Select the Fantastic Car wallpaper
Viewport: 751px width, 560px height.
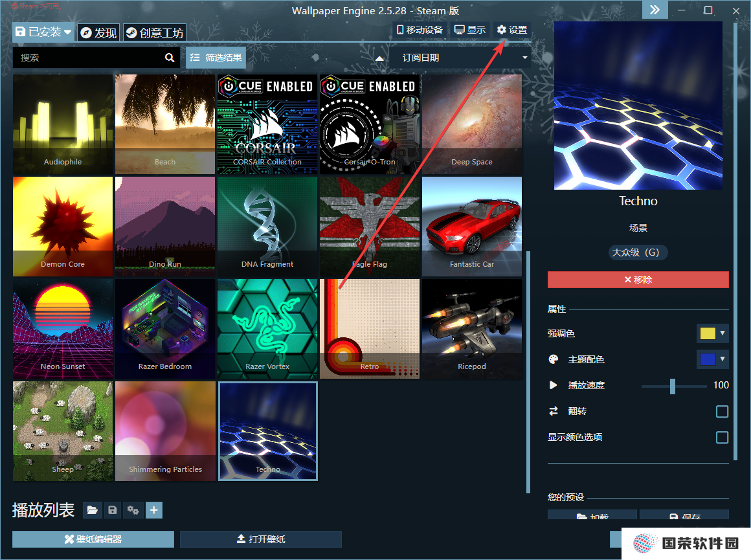(x=472, y=227)
